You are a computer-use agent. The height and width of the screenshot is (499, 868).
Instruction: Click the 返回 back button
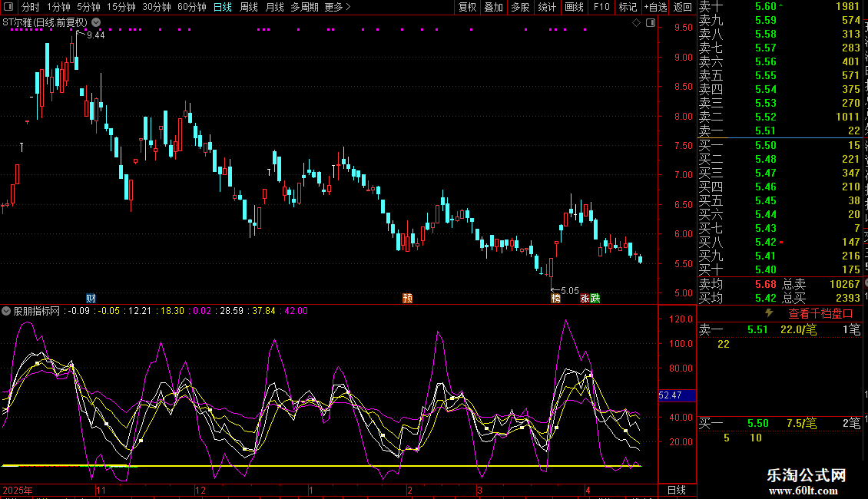[x=683, y=7]
